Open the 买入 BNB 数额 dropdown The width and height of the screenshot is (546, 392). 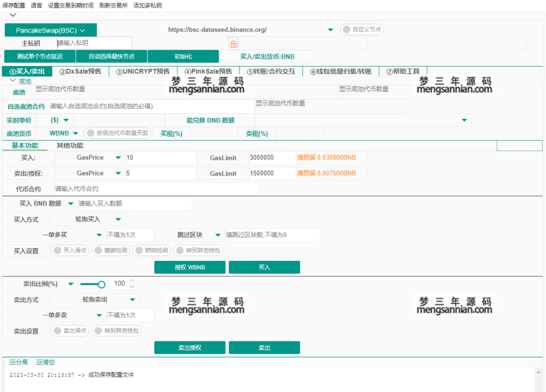(71, 204)
